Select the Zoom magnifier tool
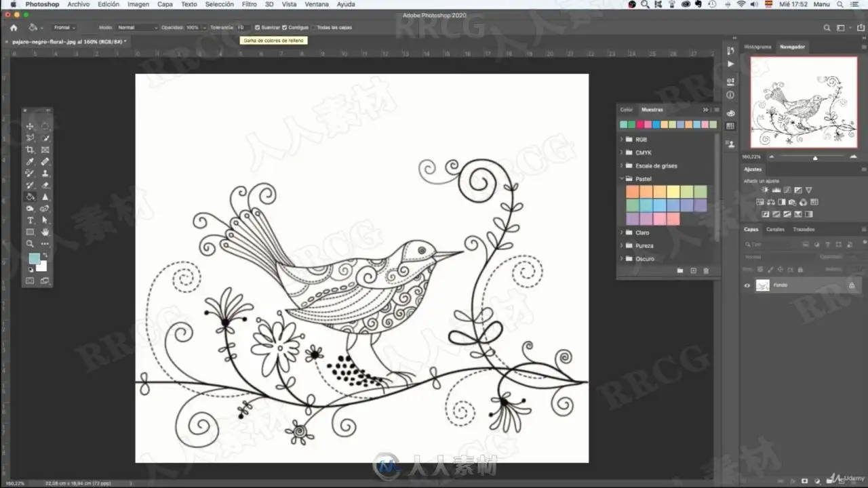 point(30,243)
